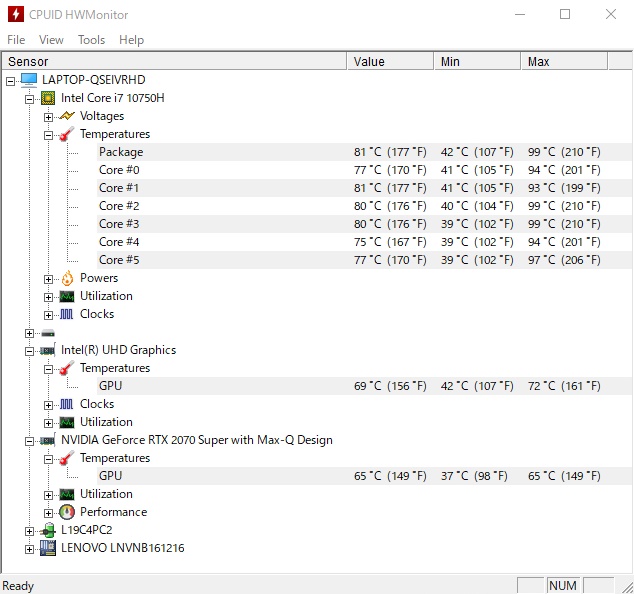Open the Tools menu
634x594 pixels.
91,40
